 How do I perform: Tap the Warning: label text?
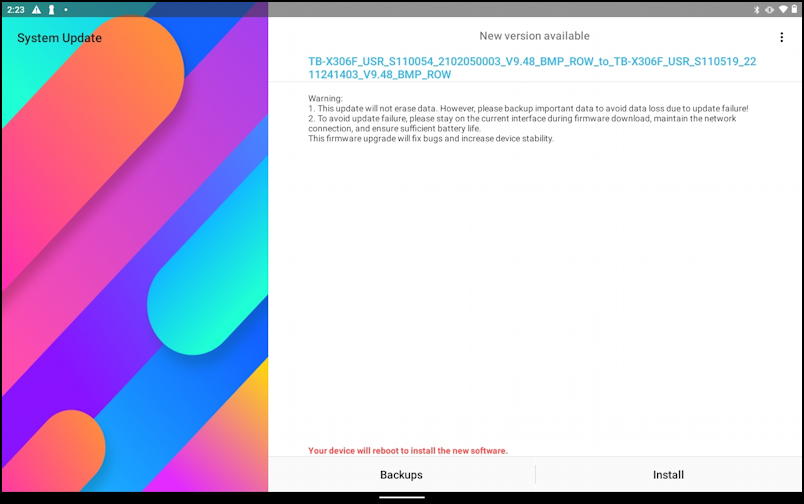click(x=325, y=98)
